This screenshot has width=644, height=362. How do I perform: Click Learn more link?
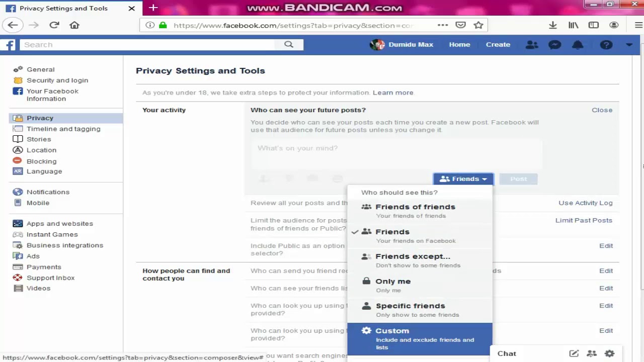click(393, 93)
